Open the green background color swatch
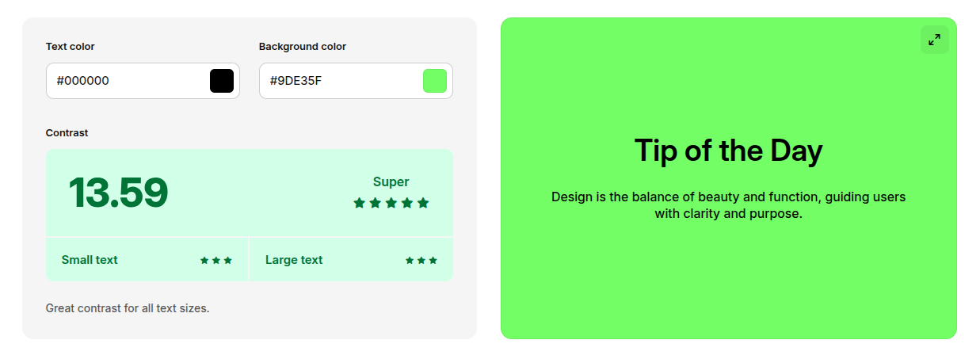Viewport: 980px width, 359px height. (435, 81)
